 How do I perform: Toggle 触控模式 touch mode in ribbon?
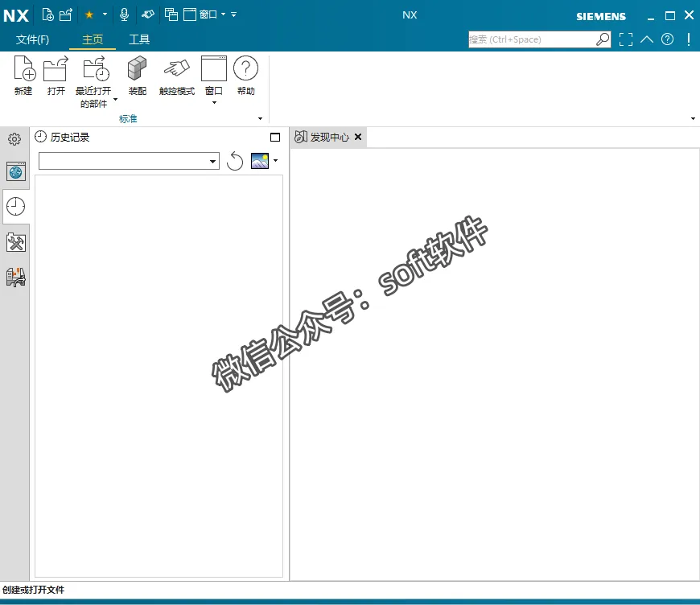(177, 76)
